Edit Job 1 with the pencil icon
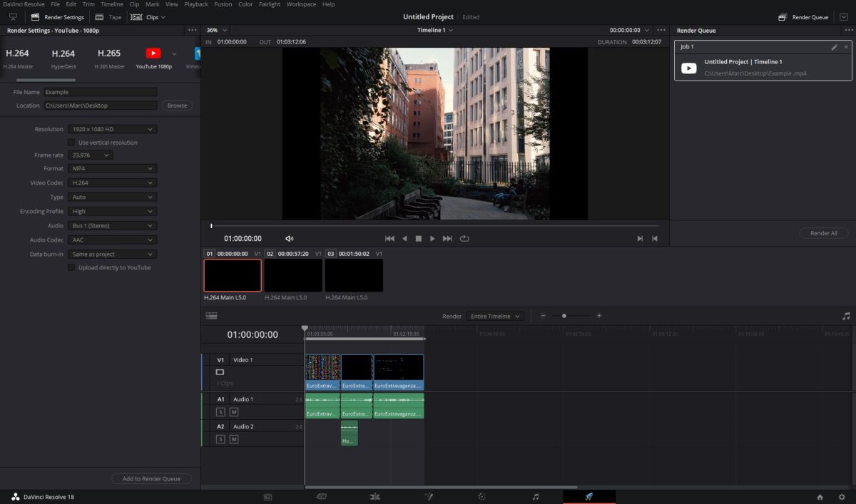Image resolution: width=856 pixels, height=504 pixels. coord(835,47)
